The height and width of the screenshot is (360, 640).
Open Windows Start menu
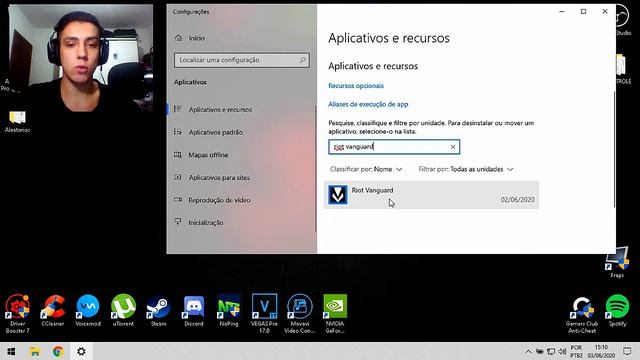11,351
